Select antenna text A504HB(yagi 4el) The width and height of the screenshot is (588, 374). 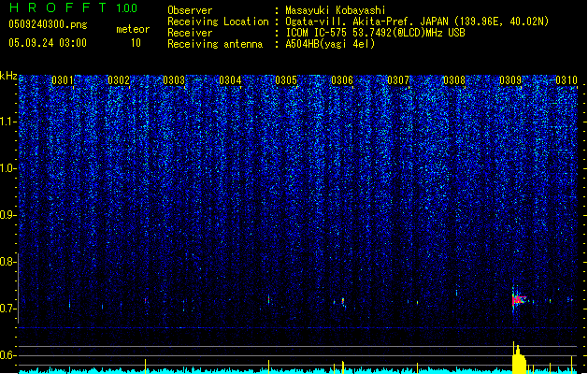pyautogui.click(x=330, y=44)
